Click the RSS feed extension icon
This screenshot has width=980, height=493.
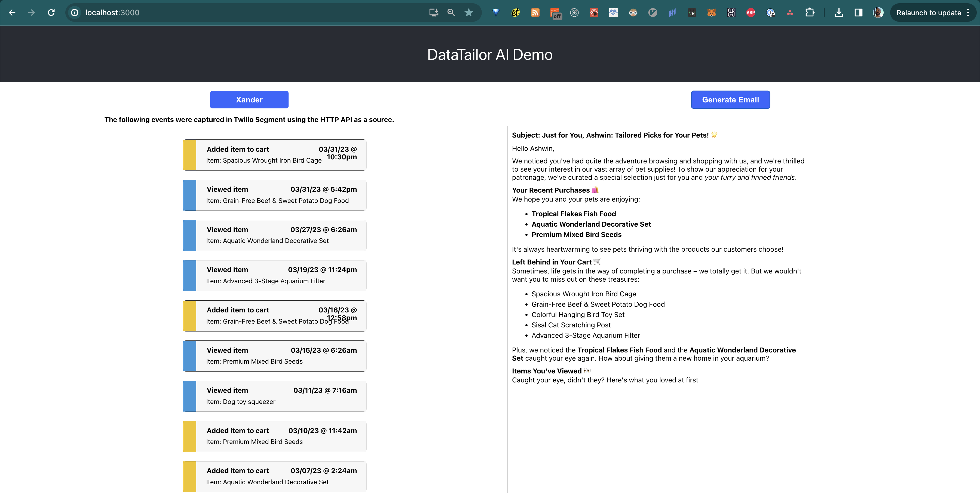535,13
